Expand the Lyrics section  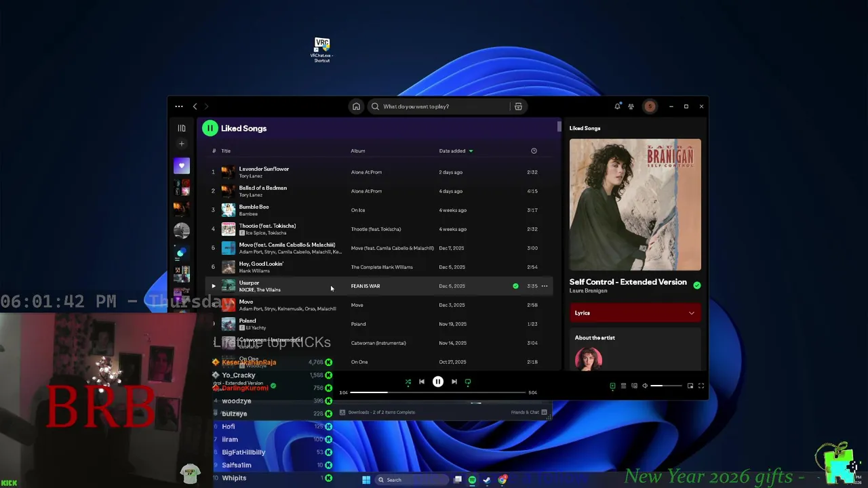[x=635, y=313]
